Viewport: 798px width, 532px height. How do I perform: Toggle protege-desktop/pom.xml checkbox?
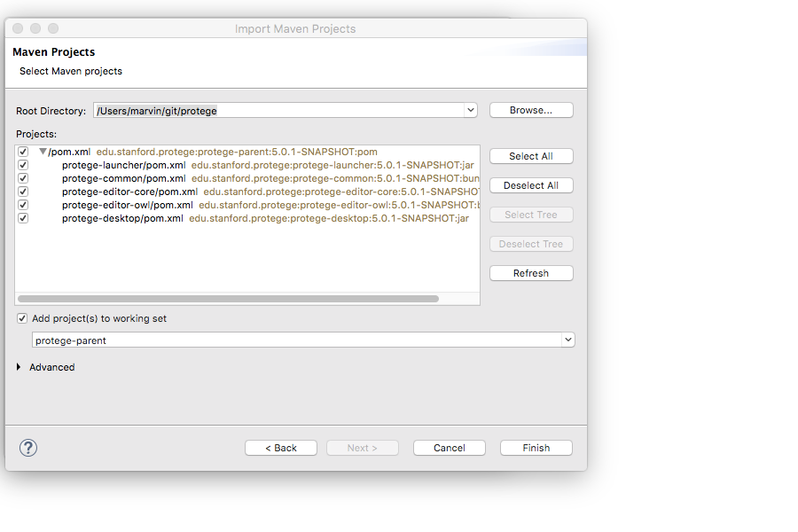coord(23,218)
